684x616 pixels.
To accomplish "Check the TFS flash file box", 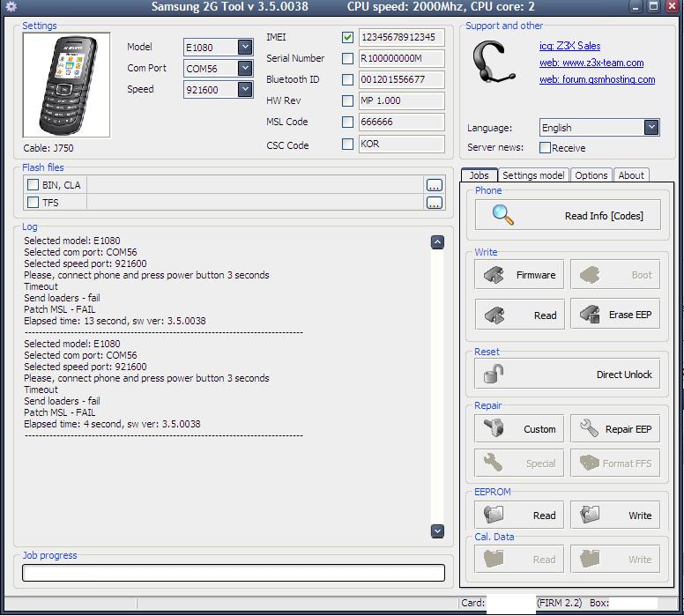I will click(33, 202).
